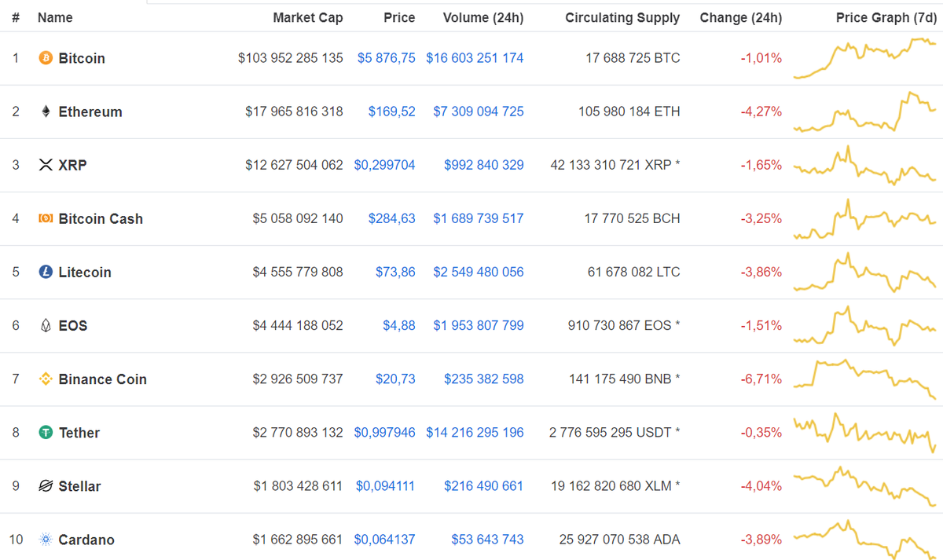Viewport: 943px width, 560px height.
Task: Click Bitcoin Cash volume $1 689 739 517
Action: (479, 218)
